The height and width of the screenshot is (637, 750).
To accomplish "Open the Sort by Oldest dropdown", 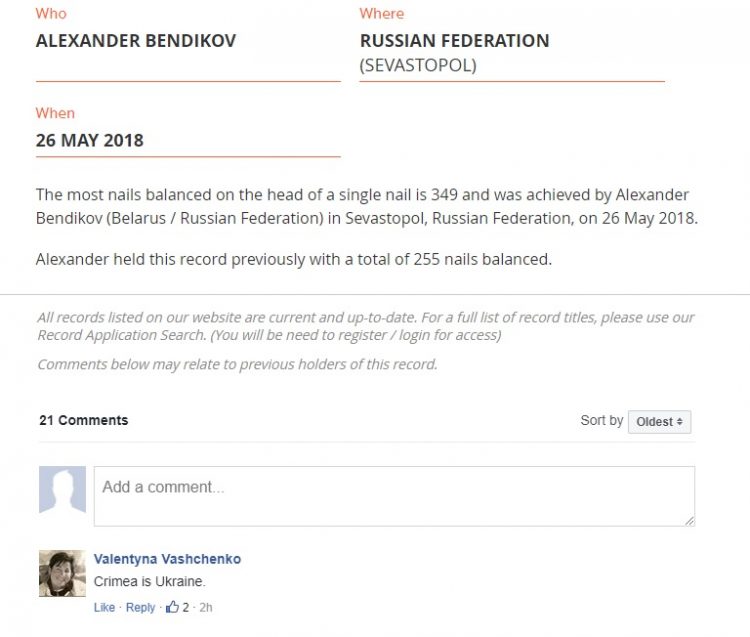I will (x=659, y=422).
